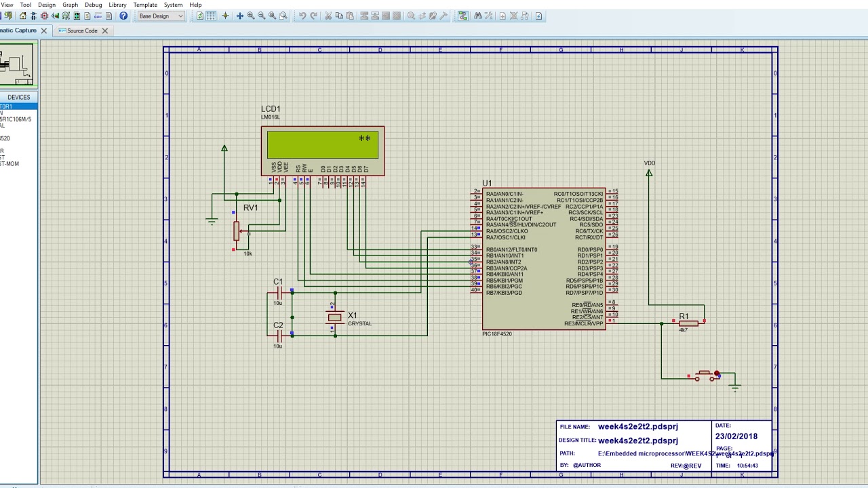Open PCB Layout module icon
Image resolution: width=868 pixels, height=488 pixels.
(45, 16)
